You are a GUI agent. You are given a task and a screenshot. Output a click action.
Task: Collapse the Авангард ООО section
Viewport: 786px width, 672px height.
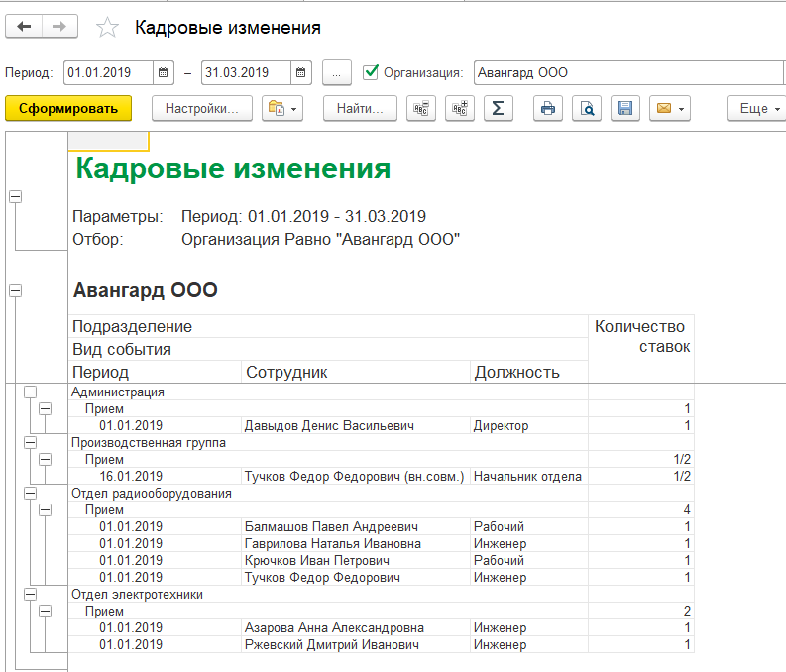pos(15,290)
